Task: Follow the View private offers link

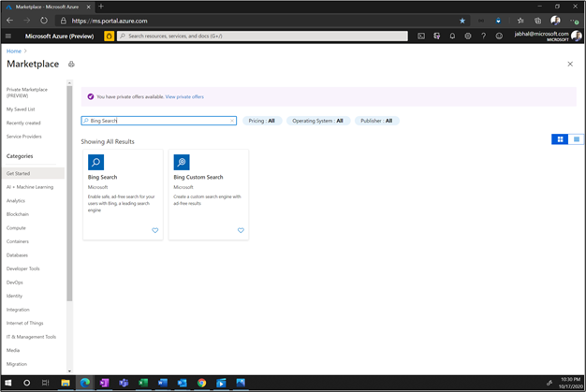Action: 184,96
